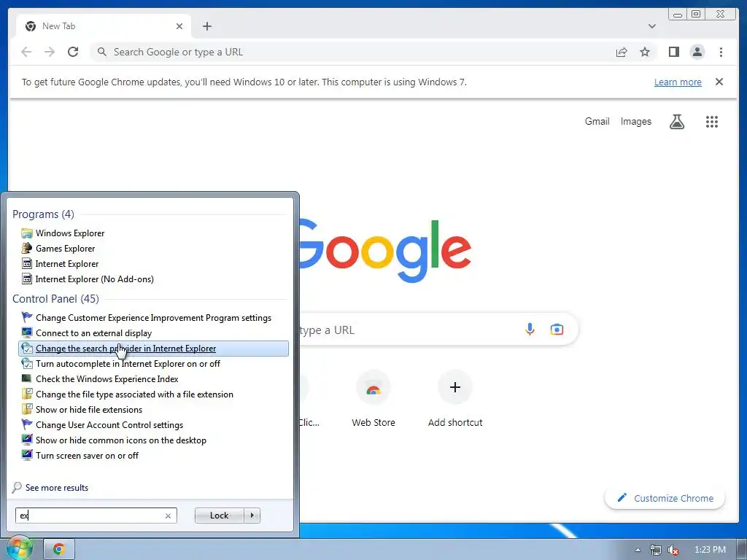Open Search Labs flask icon
747x560 pixels.
[x=676, y=122]
